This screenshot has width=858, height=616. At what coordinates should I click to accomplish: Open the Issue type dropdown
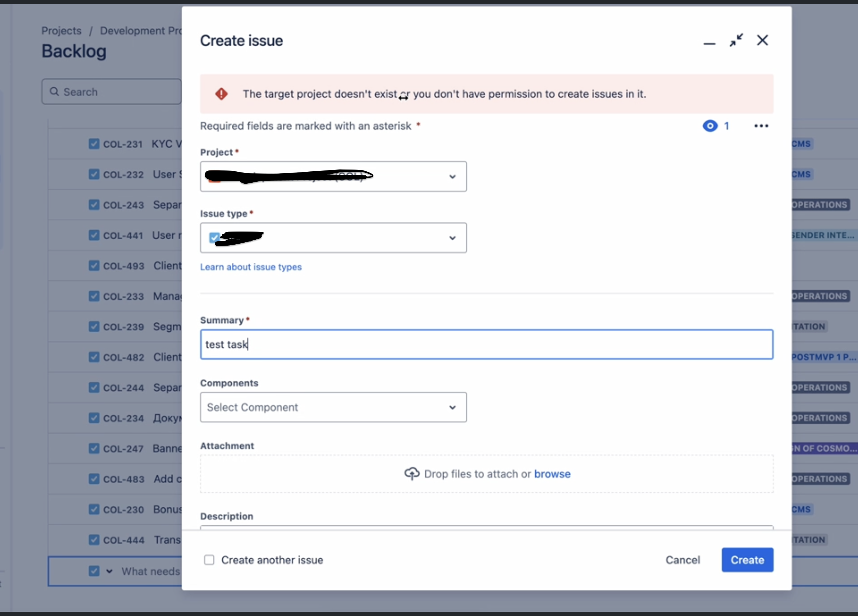pyautogui.click(x=452, y=238)
